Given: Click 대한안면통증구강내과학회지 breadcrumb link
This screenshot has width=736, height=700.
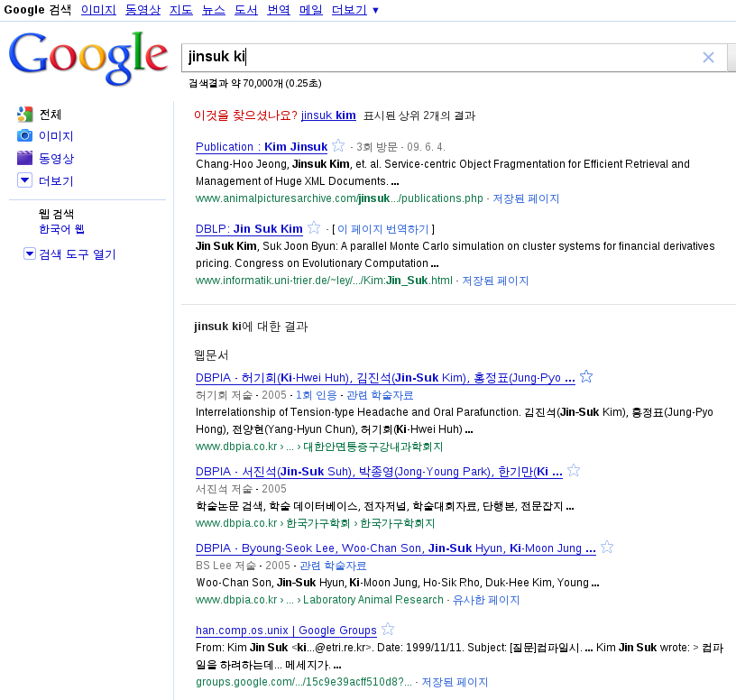Looking at the screenshot, I should click(x=373, y=447).
